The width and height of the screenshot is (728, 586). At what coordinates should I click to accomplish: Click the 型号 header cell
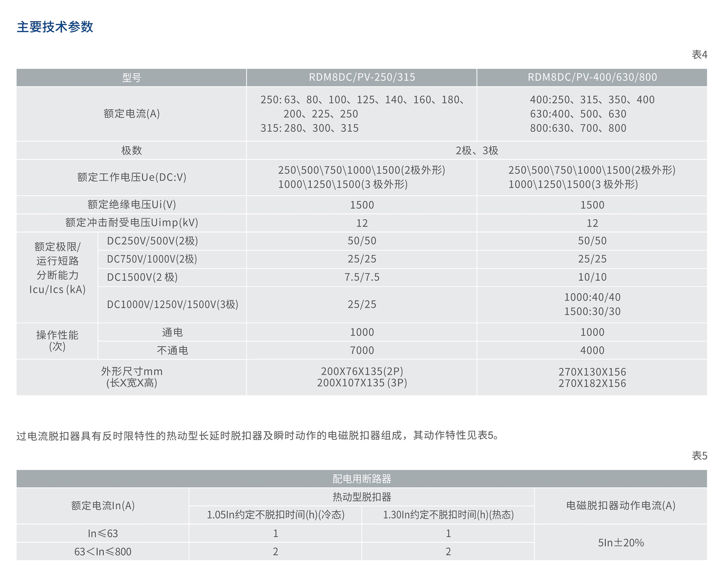[131, 77]
